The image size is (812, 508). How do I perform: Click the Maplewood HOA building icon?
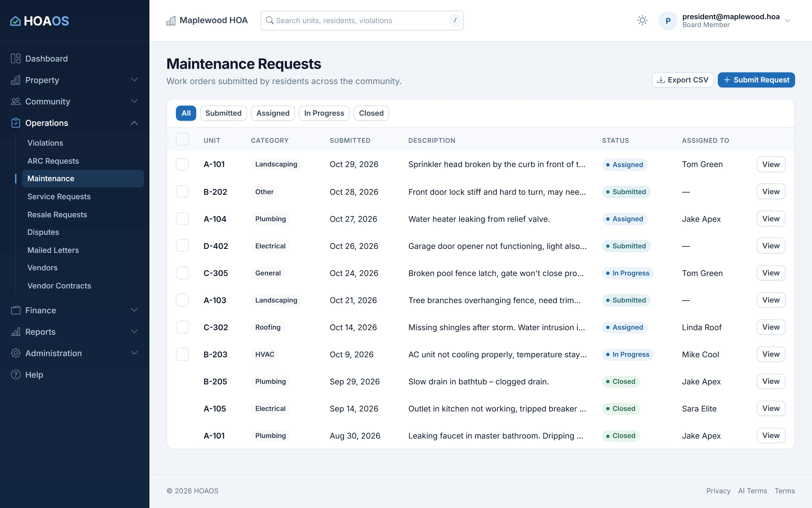[x=171, y=21]
